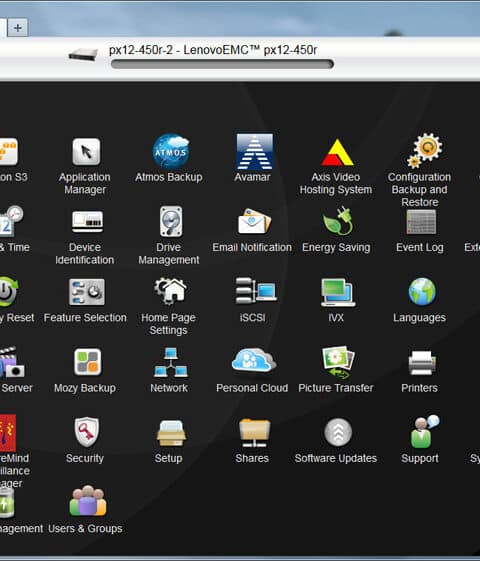View the Event Log
480x561 pixels.
[421, 222]
